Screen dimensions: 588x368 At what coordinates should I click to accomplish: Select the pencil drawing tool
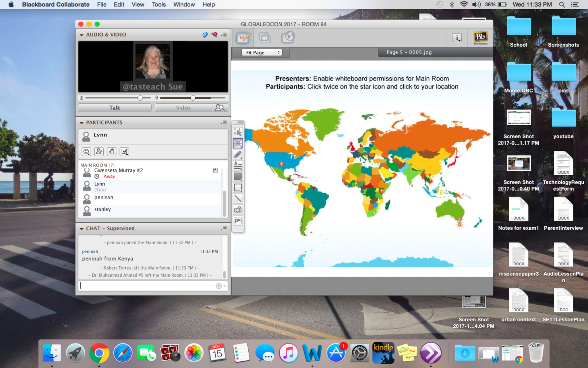(x=238, y=154)
